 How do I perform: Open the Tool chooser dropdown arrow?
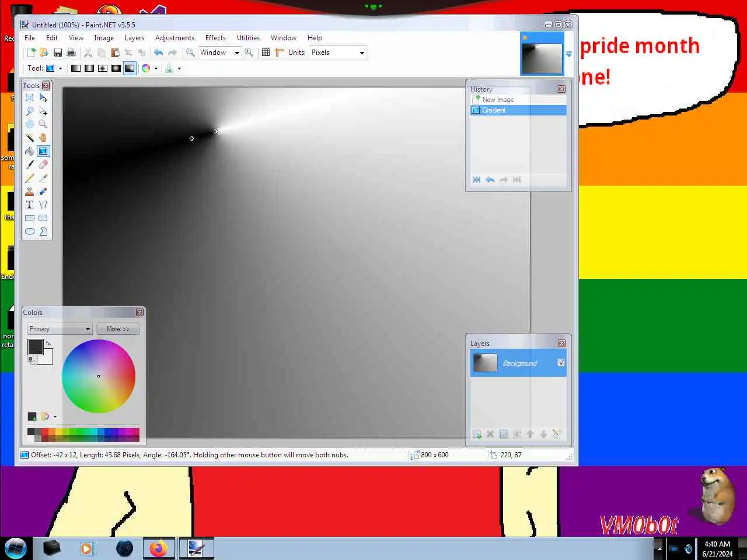point(60,68)
